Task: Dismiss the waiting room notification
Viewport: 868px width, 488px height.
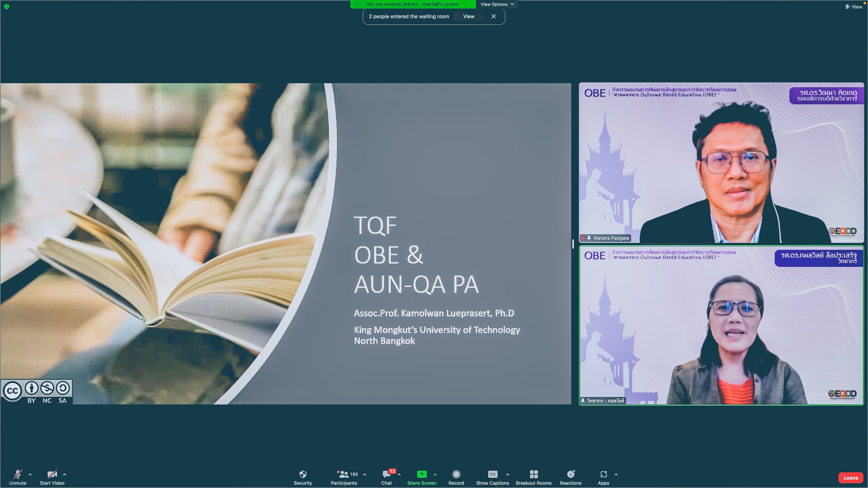Action: point(494,16)
